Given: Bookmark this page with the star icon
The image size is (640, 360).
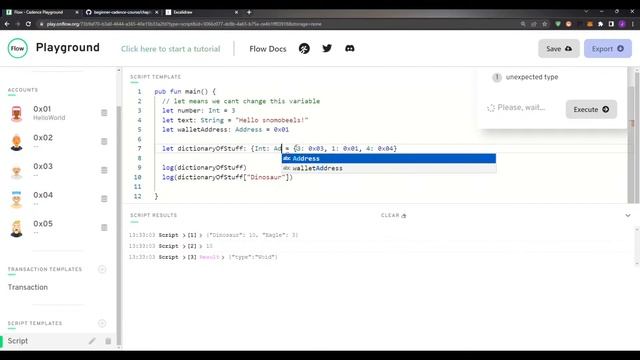Looking at the screenshot, I should point(544,24).
